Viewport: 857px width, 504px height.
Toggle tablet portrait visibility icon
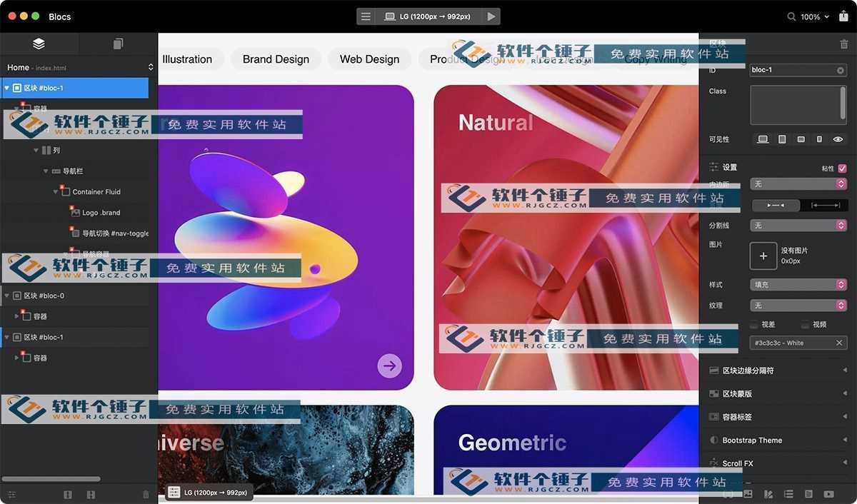tap(782, 139)
